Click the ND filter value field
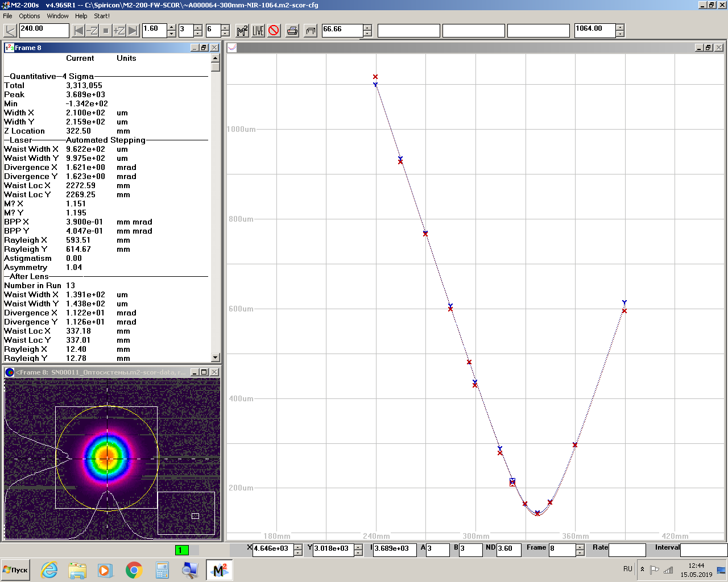The image size is (728, 582). pos(508,549)
